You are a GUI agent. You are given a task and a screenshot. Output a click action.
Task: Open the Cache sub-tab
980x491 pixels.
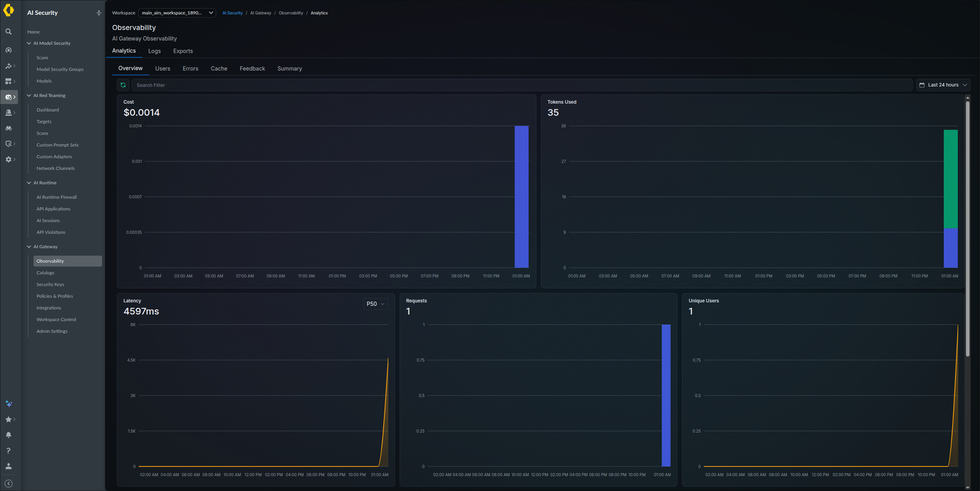pyautogui.click(x=219, y=69)
